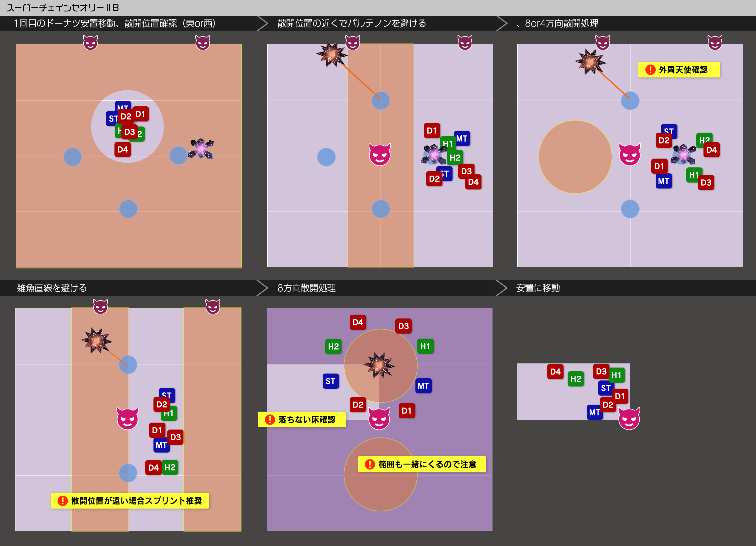Click the 雑魚直線を避ける step header
This screenshot has width=756, height=546.
click(x=52, y=288)
